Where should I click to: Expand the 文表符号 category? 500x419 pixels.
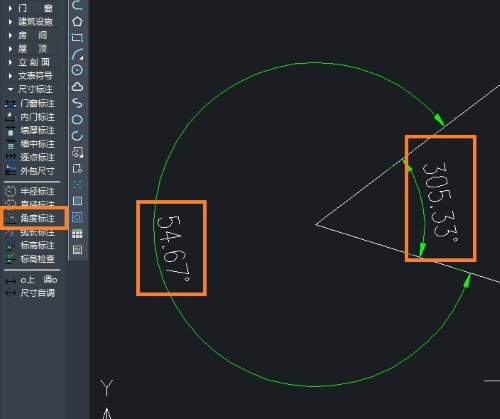(31, 76)
